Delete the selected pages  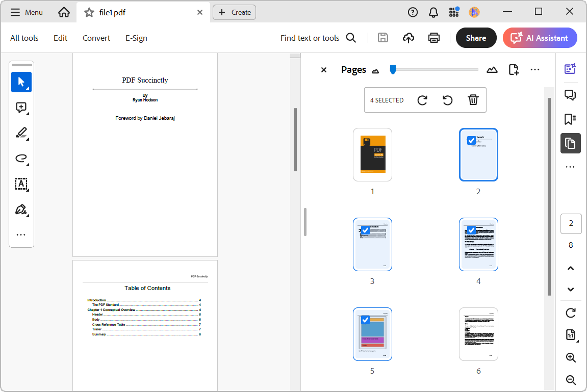(x=473, y=100)
